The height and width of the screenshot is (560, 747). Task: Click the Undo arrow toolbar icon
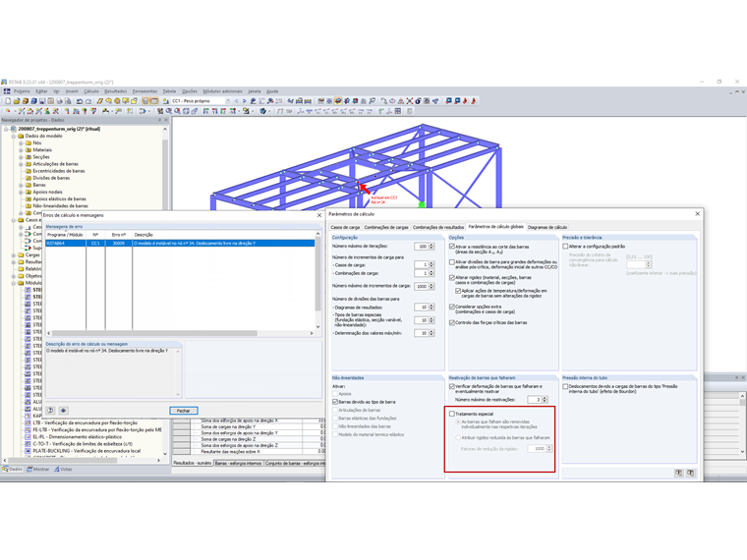point(80,101)
